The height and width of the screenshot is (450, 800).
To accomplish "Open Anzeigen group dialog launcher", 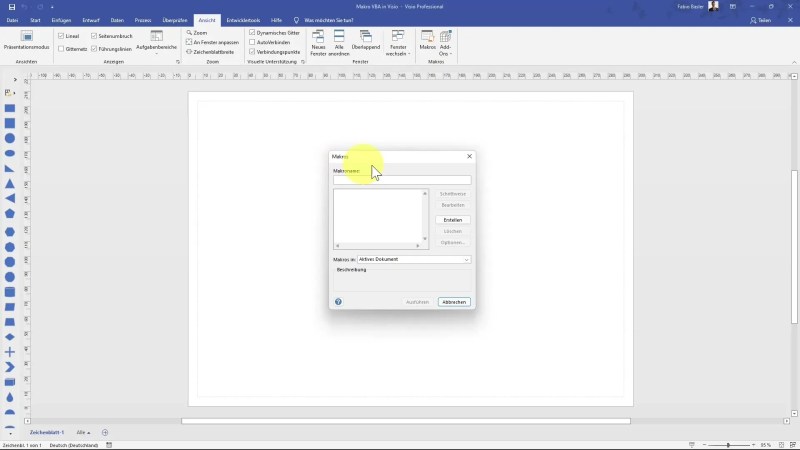I will [x=178, y=62].
